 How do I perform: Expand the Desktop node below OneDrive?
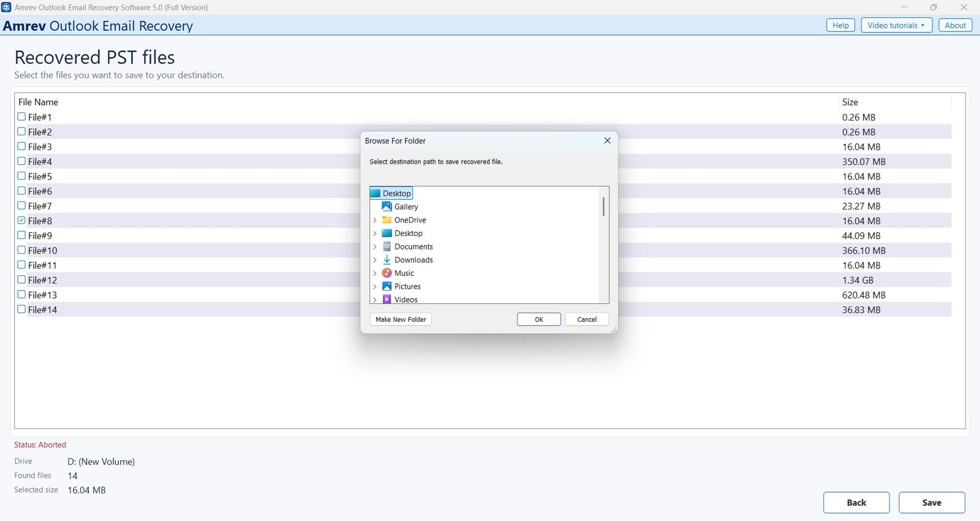[x=375, y=234]
